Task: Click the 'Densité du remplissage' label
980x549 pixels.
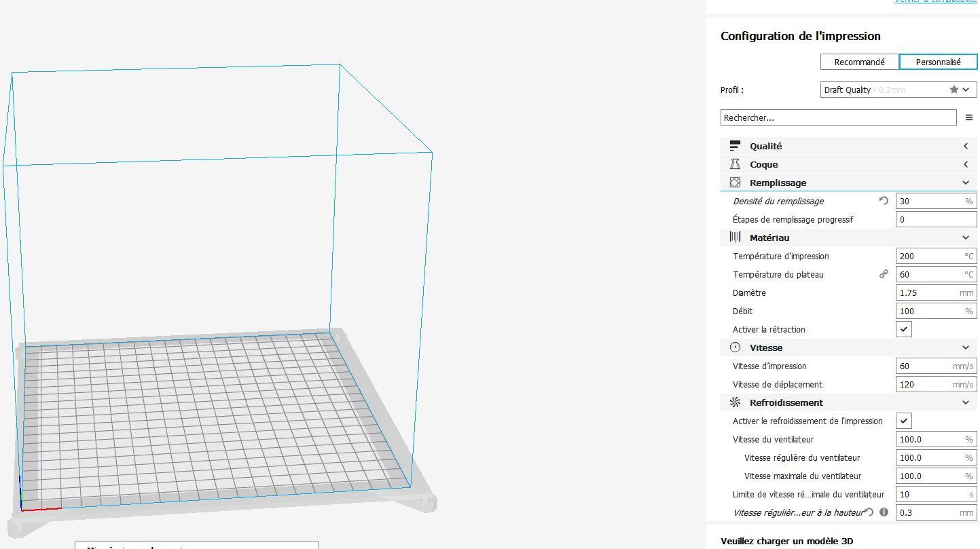Action: coord(778,201)
